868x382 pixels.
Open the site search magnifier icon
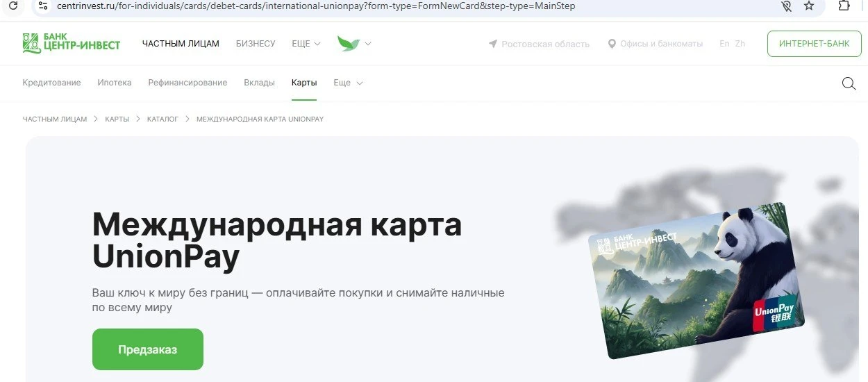point(849,83)
